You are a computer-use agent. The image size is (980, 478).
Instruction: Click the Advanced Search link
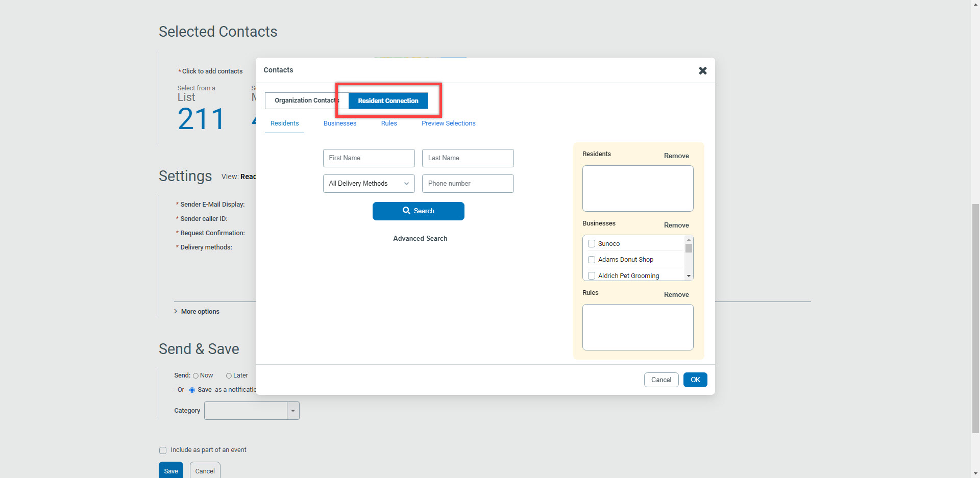[420, 238]
